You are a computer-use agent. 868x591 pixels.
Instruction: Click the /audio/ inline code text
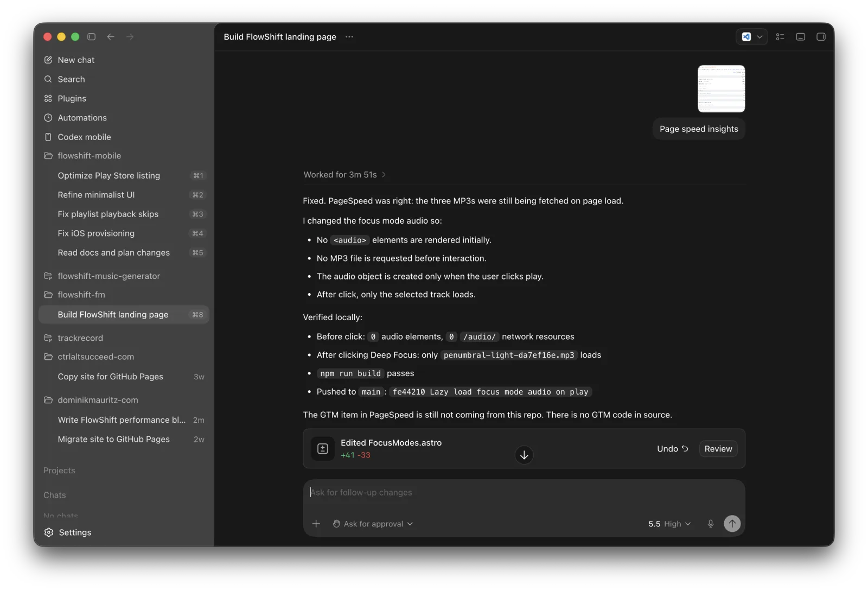tap(480, 336)
